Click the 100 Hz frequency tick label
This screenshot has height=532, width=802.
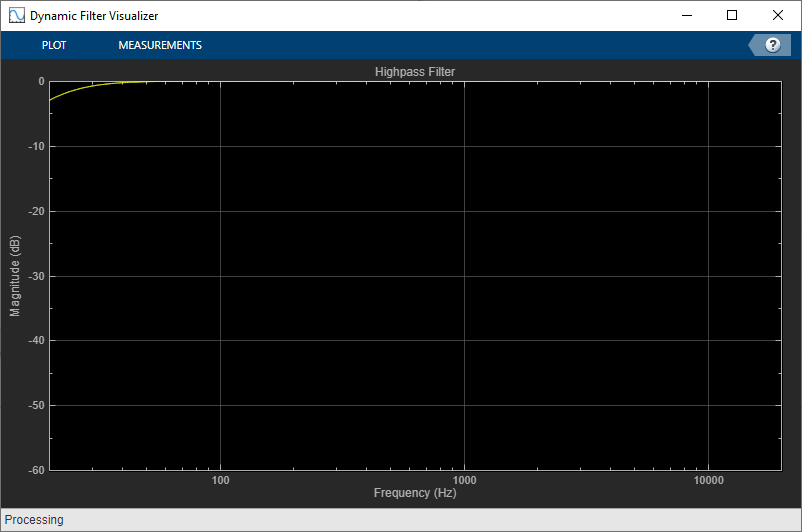(220, 480)
